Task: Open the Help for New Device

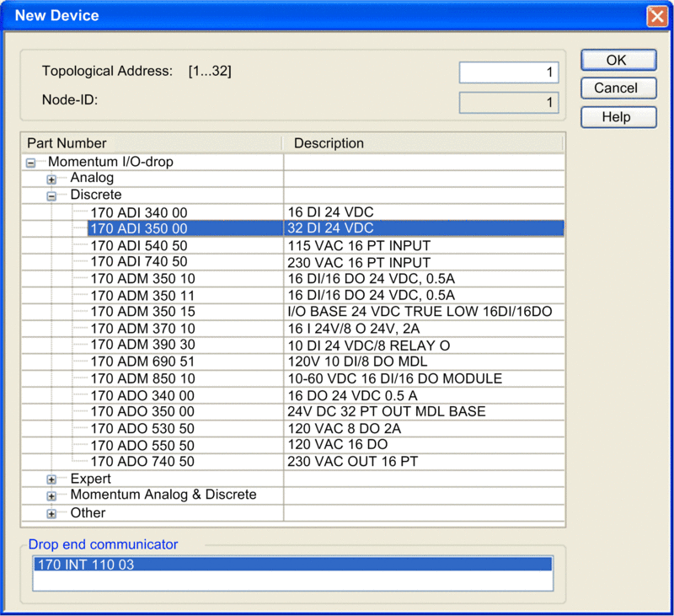Action: [618, 117]
